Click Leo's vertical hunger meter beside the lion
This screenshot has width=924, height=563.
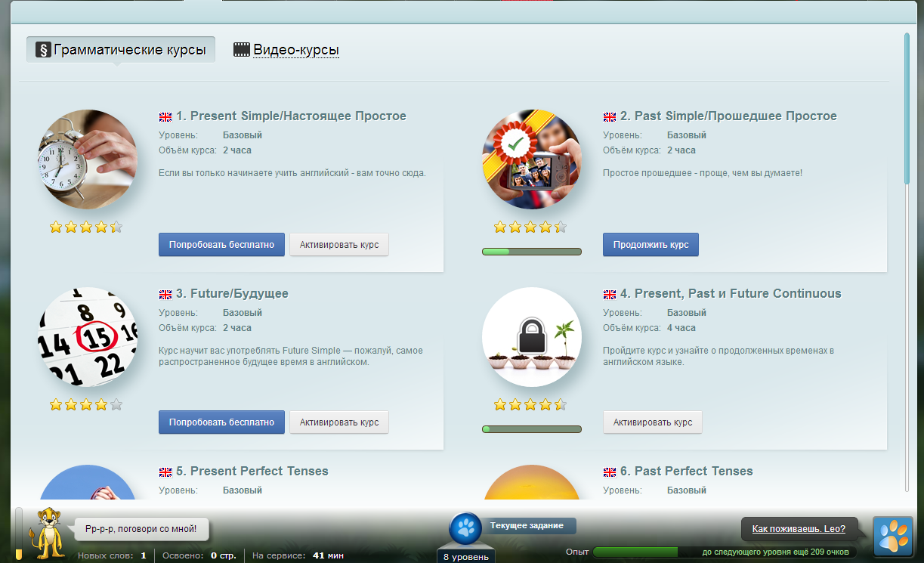pos(19,534)
